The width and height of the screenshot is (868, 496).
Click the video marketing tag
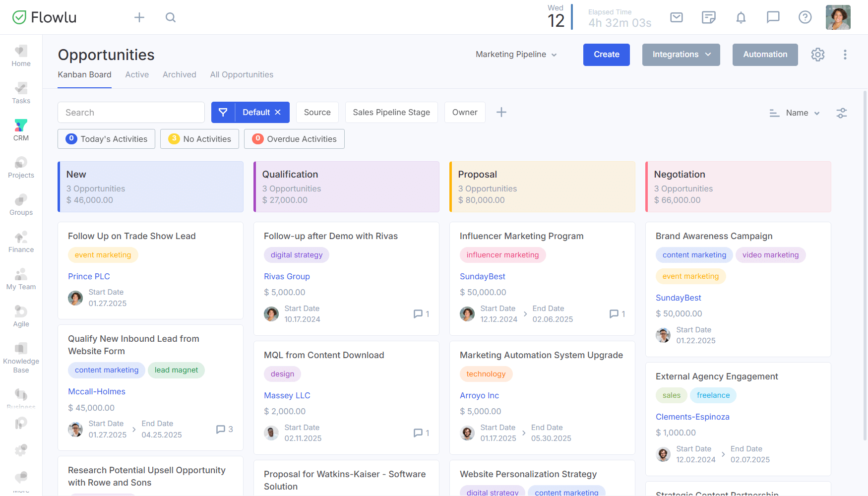(770, 255)
